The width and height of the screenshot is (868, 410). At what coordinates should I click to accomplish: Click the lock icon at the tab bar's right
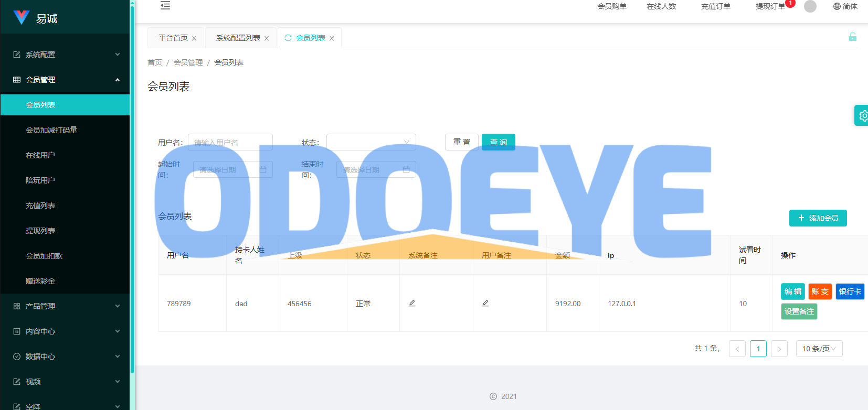point(853,37)
